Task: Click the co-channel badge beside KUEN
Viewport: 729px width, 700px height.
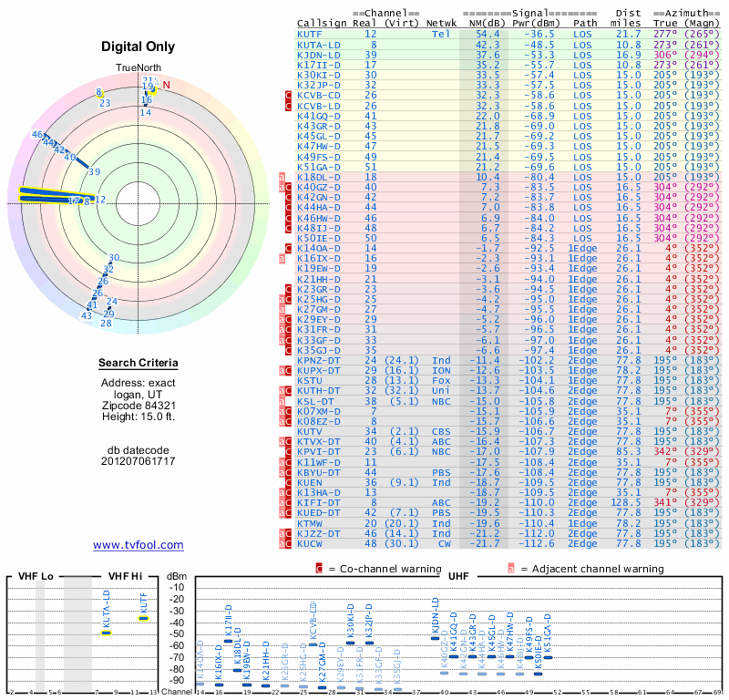Action: tap(288, 482)
